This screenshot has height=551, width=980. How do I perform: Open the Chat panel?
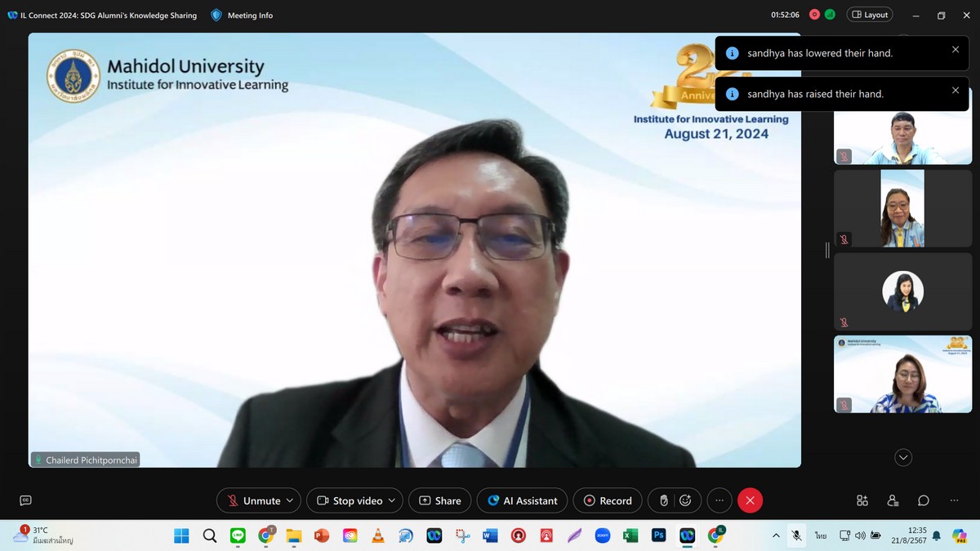click(923, 500)
